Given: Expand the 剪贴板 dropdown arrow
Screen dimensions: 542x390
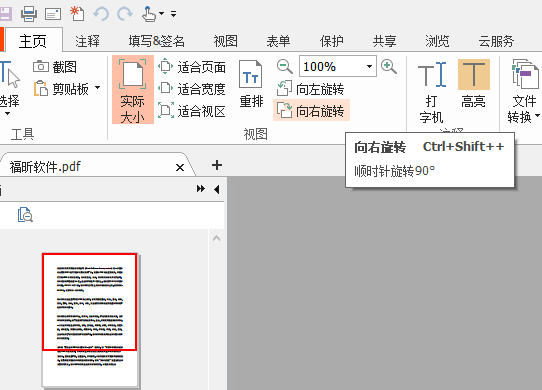Looking at the screenshot, I should click(97, 87).
